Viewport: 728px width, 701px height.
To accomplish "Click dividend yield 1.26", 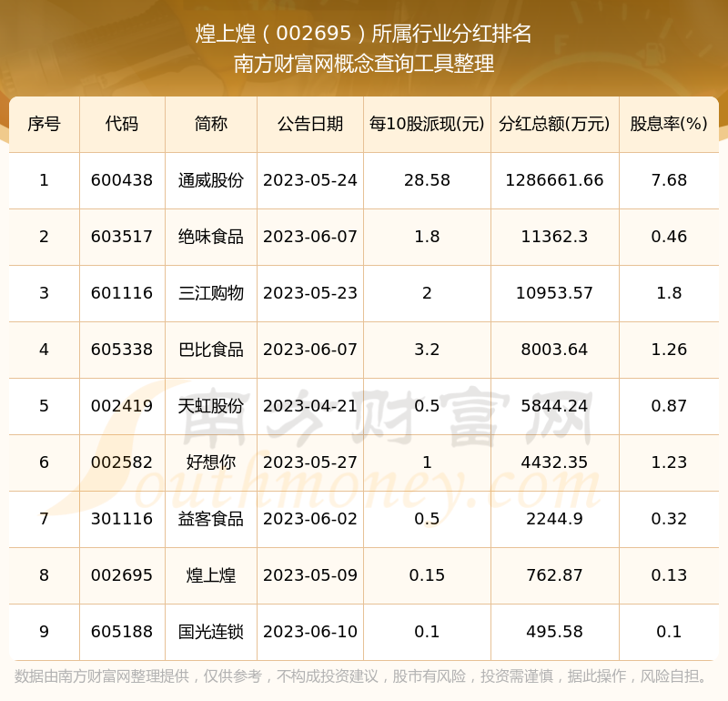I will point(669,350).
